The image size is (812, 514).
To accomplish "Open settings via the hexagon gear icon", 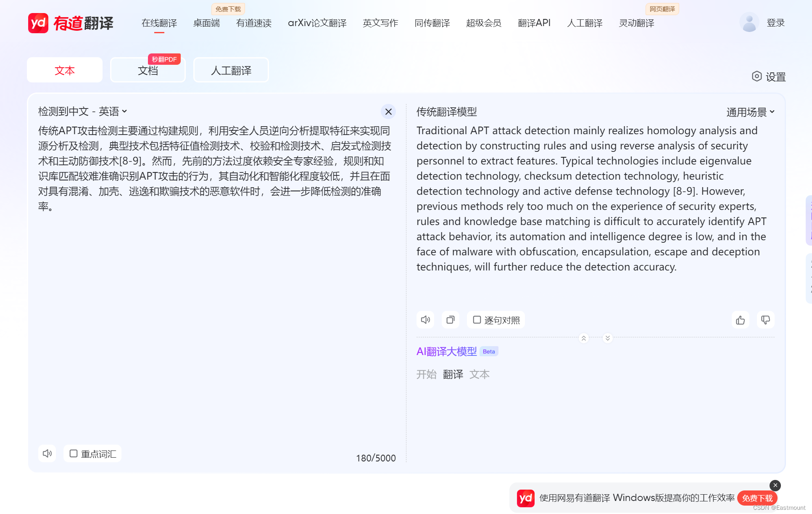I will (757, 77).
